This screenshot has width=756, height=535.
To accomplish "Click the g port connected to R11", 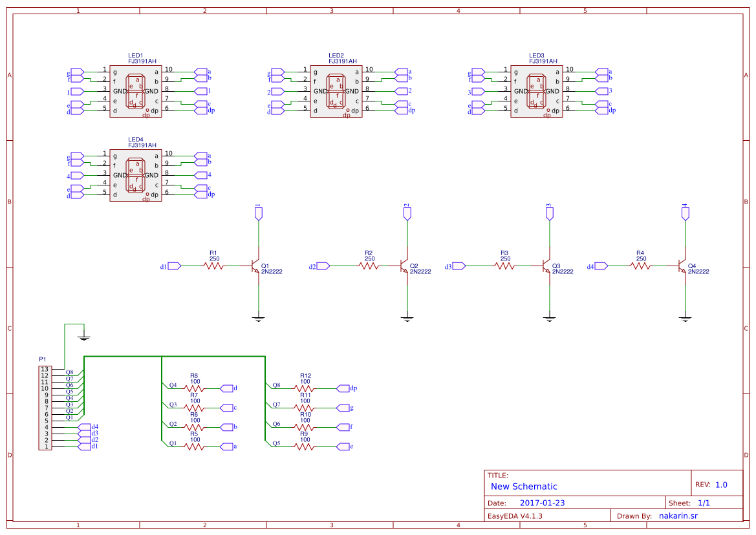I will [345, 408].
